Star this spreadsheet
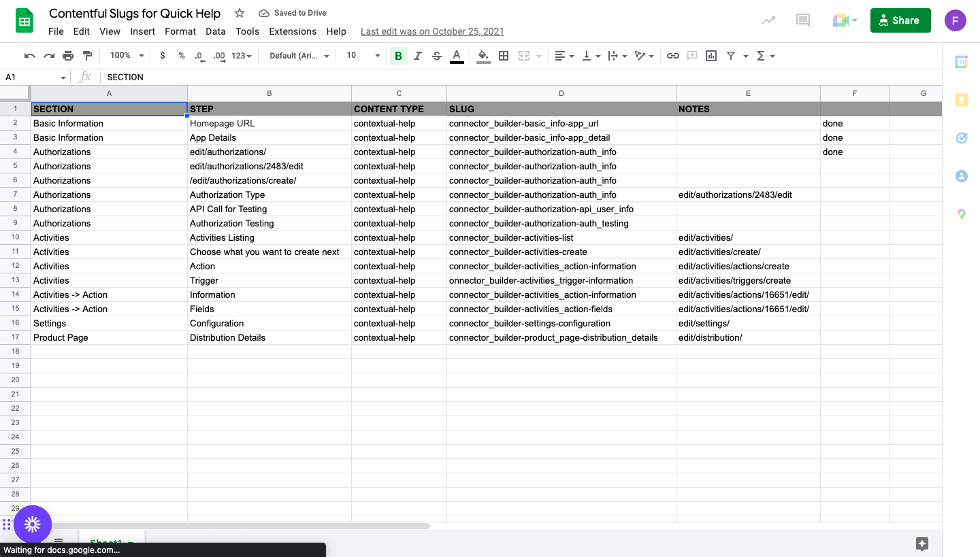 click(x=239, y=13)
